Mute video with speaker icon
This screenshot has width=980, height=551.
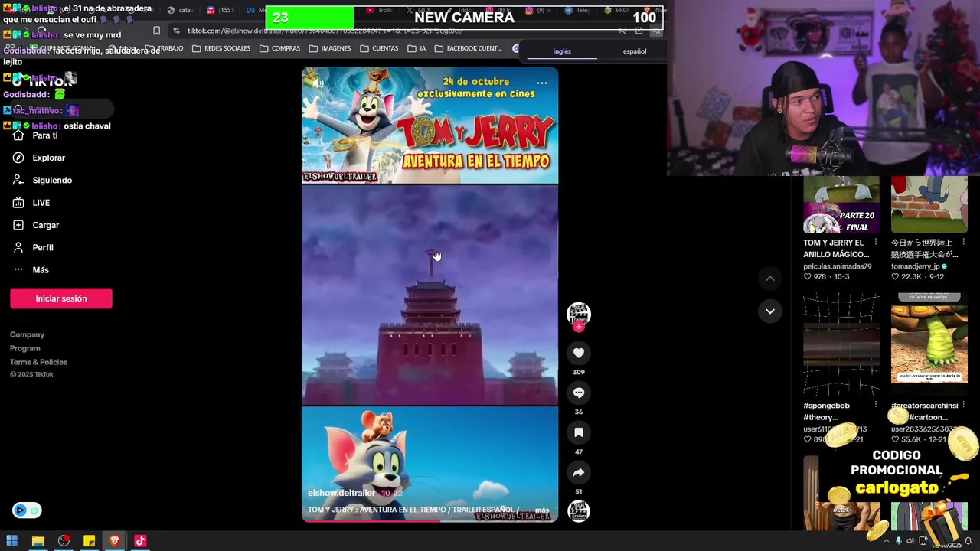(x=317, y=83)
